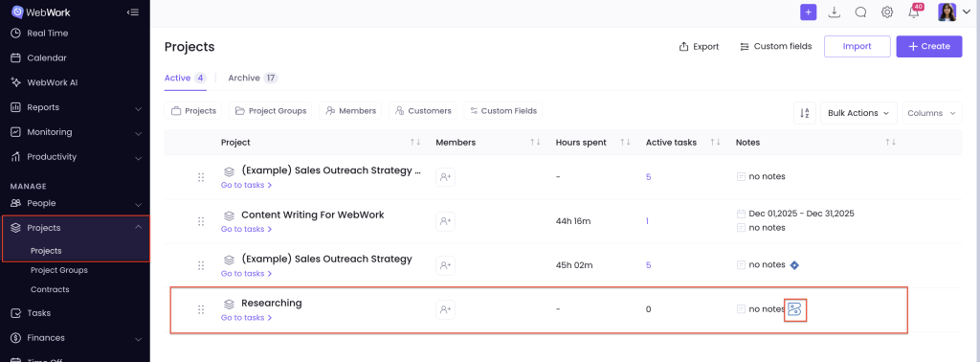980x362 pixels.
Task: Open the Project Groups filter
Action: pyautogui.click(x=271, y=111)
